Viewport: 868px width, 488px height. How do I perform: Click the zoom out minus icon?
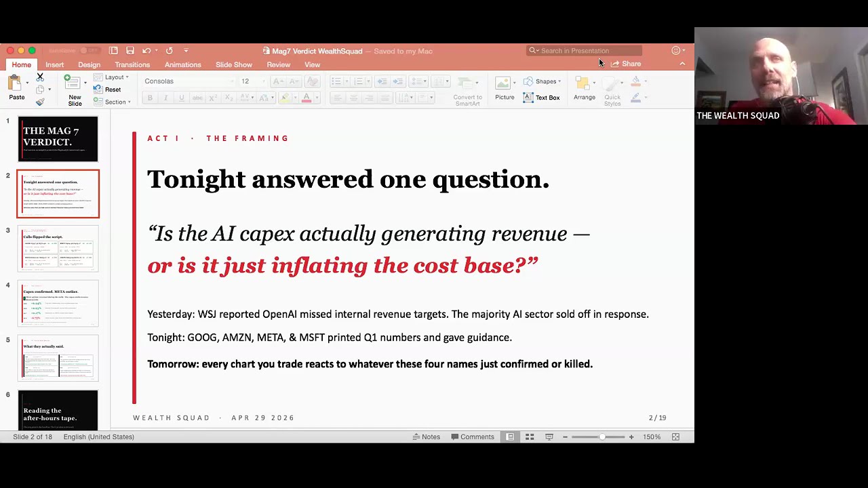point(565,437)
